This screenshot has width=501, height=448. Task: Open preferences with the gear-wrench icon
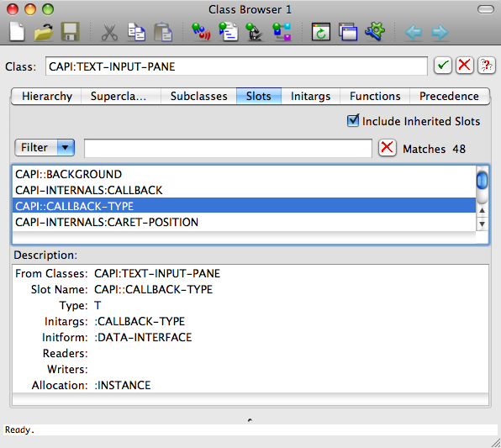pos(375,31)
